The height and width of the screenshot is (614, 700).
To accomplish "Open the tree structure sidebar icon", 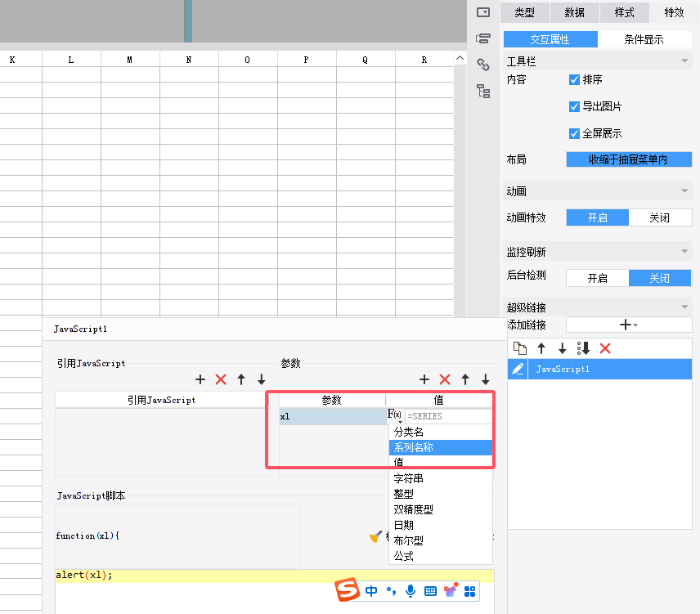I will tap(483, 91).
